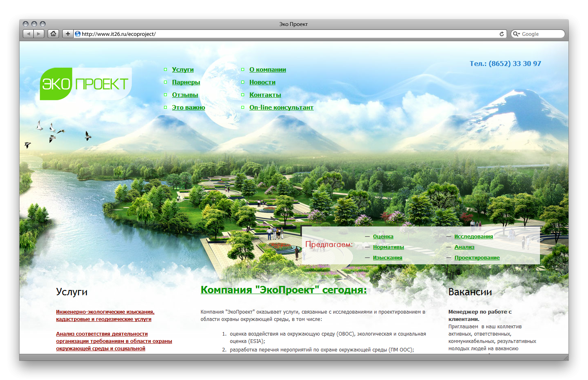Viewport: 588px width, 380px height.
Task: Click the window resize grip corner
Action: 566,358
